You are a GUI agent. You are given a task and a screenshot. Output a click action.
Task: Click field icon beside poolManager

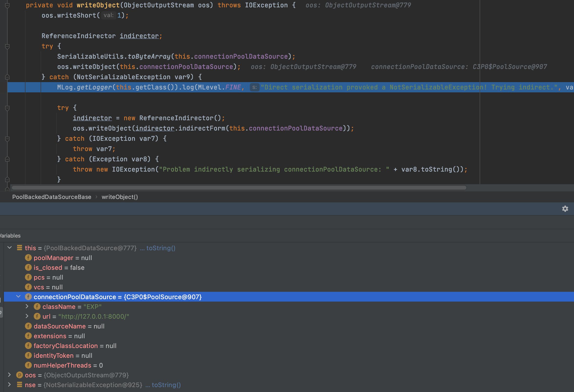coord(28,258)
